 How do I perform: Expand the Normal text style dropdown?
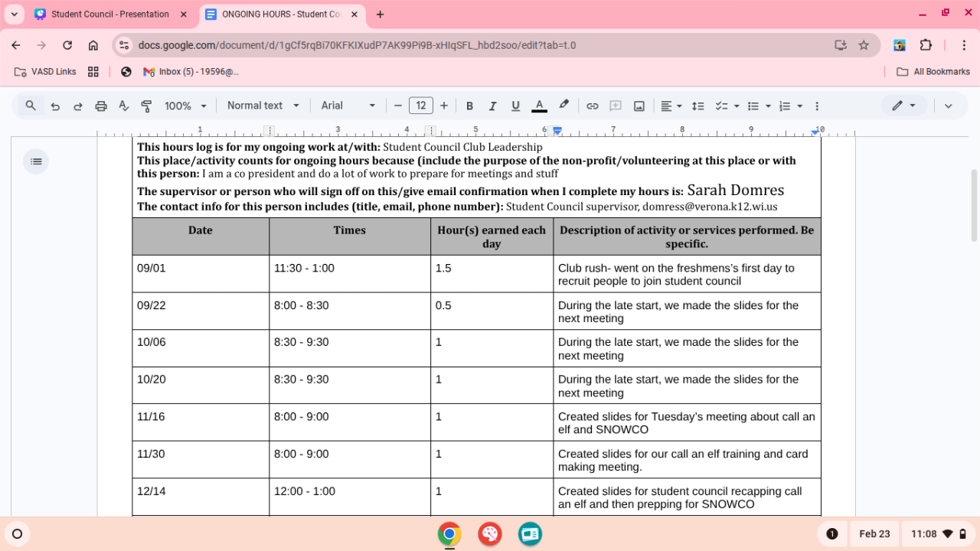pyautogui.click(x=263, y=106)
